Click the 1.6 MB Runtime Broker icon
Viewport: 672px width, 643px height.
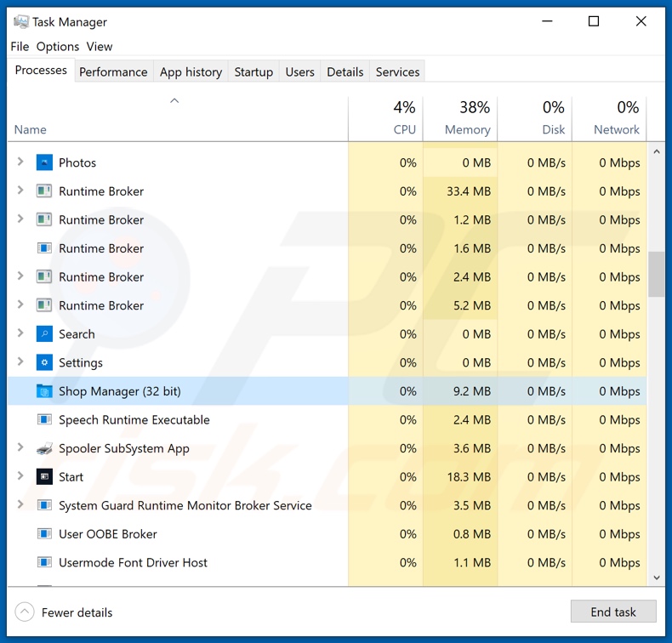(44, 248)
